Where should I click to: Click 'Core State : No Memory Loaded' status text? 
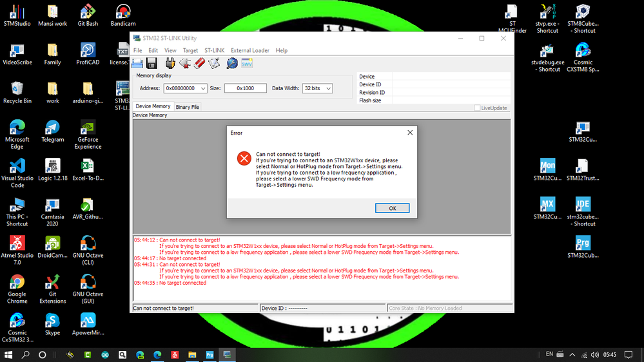(x=425, y=309)
